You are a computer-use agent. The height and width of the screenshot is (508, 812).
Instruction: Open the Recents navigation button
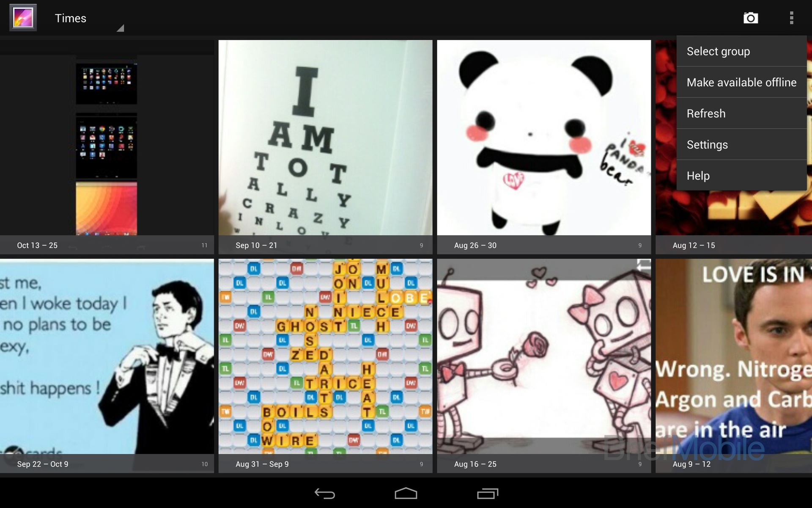tap(487, 493)
